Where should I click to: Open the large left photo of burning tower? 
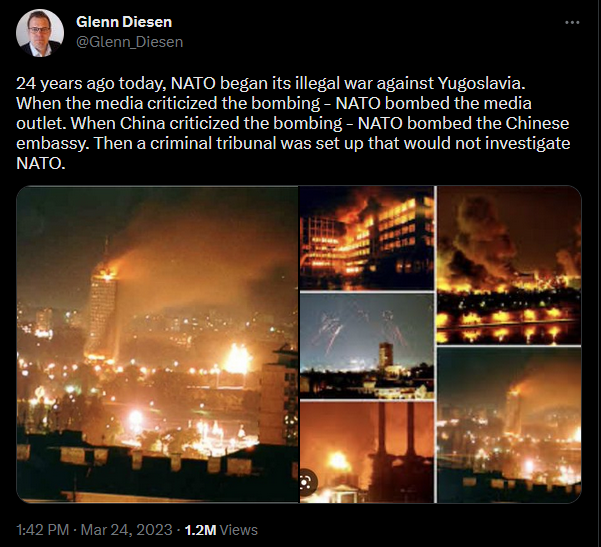pos(157,344)
